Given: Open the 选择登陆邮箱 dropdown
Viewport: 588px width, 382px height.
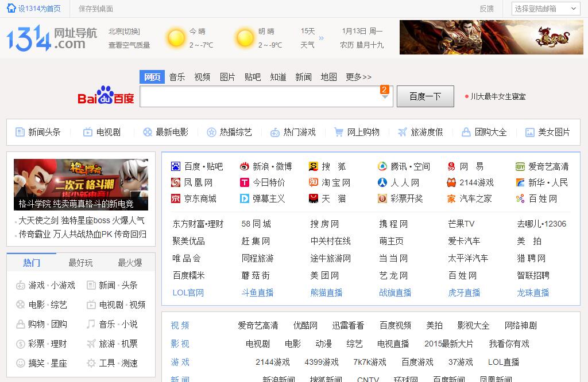Looking at the screenshot, I should click(546, 9).
